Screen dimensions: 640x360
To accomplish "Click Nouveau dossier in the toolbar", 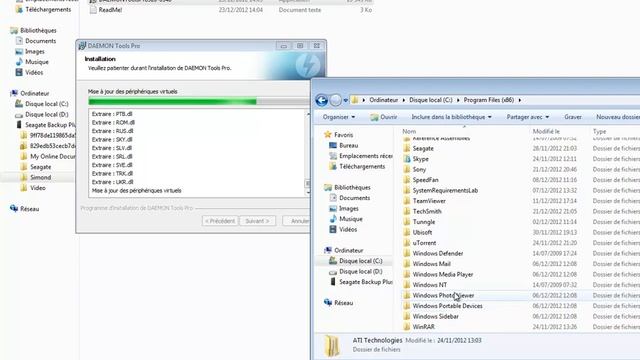I will 618,117.
